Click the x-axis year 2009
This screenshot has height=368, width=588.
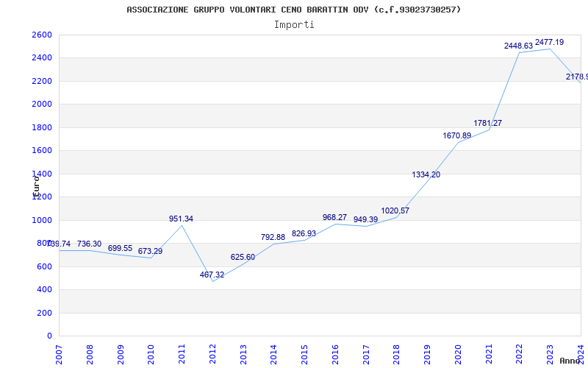(x=121, y=355)
